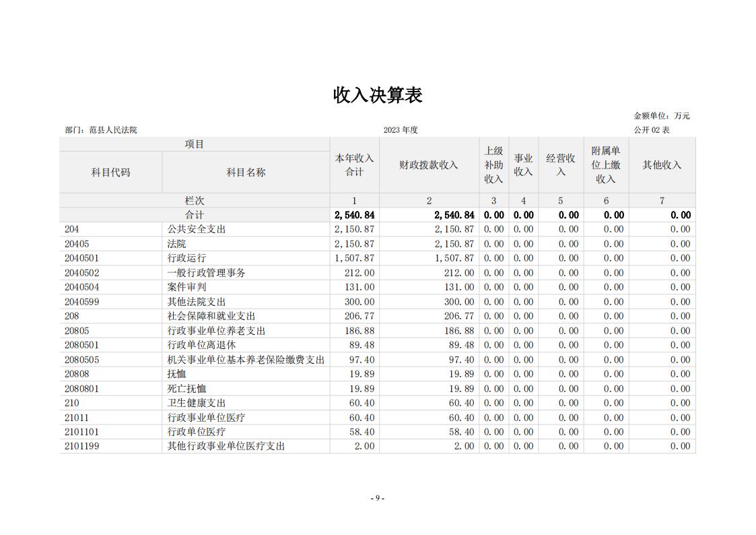Click subject code 2040599

click(81, 301)
